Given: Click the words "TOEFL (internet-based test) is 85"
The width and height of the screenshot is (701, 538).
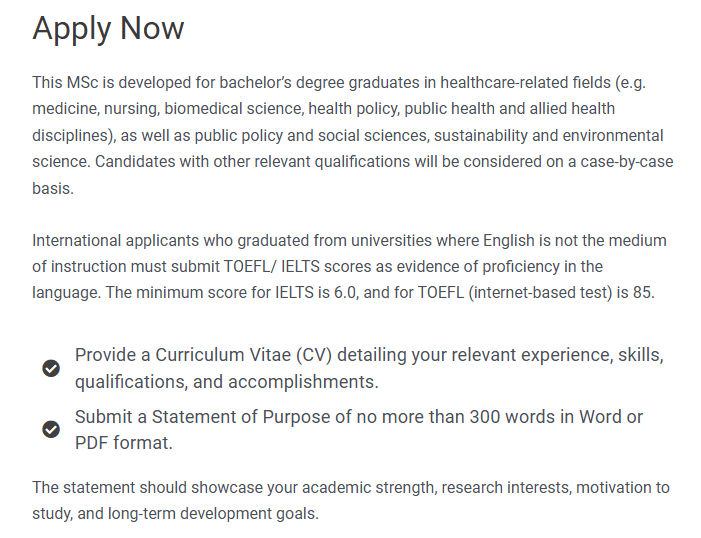Looking at the screenshot, I should click(534, 292).
